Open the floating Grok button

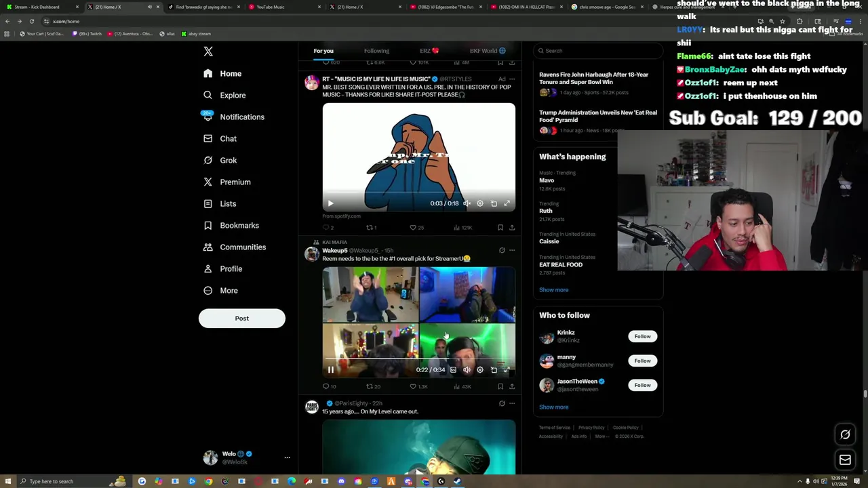[845, 434]
